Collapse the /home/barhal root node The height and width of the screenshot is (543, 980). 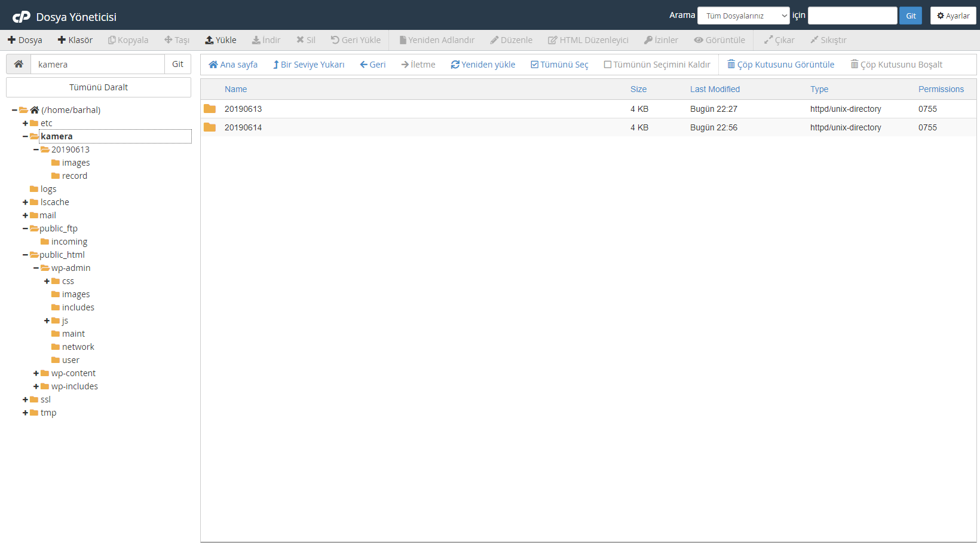coord(14,110)
